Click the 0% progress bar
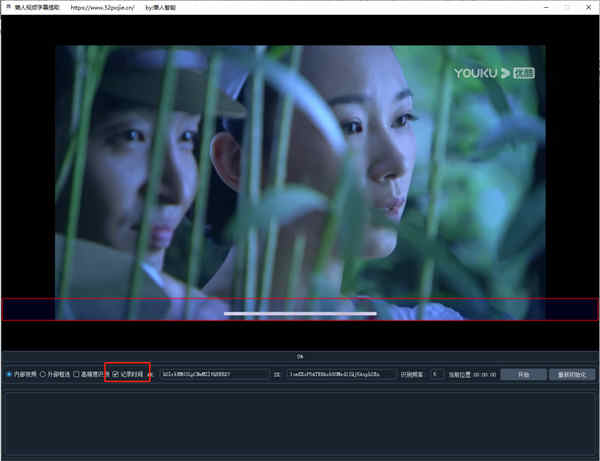Viewport: 600px width, 461px height. point(300,355)
